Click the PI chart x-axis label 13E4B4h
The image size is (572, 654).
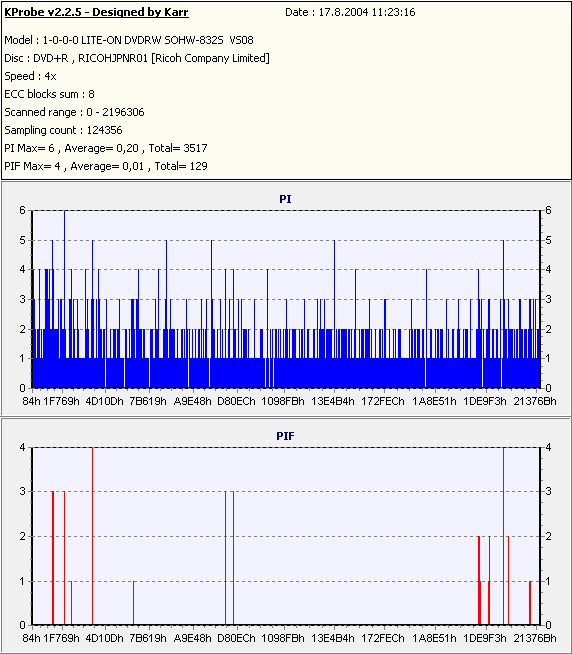(333, 401)
